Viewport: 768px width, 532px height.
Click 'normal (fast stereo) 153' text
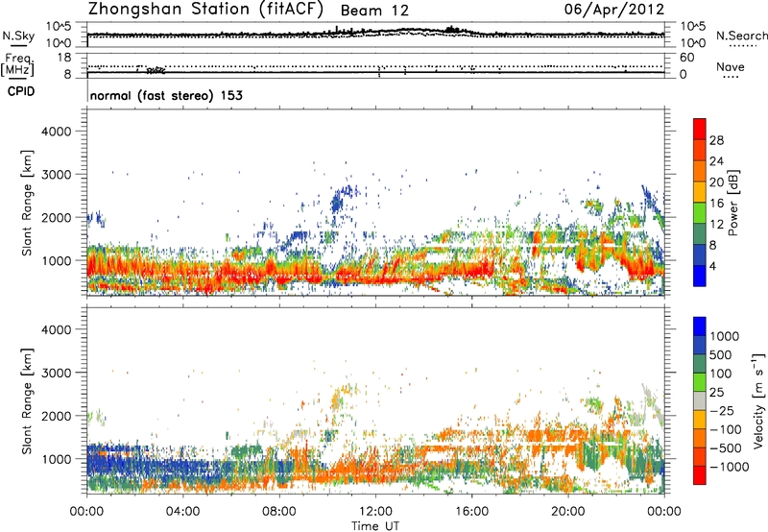tap(166, 95)
